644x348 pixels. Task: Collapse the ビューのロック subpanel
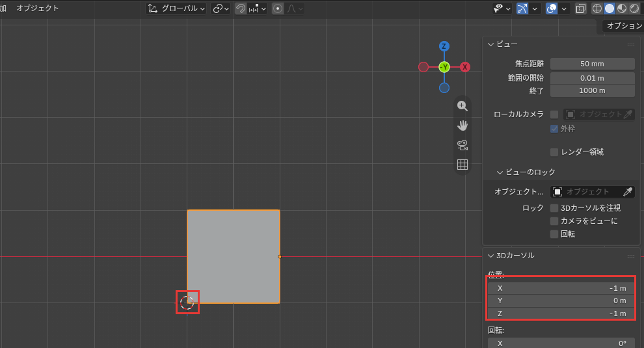[500, 172]
